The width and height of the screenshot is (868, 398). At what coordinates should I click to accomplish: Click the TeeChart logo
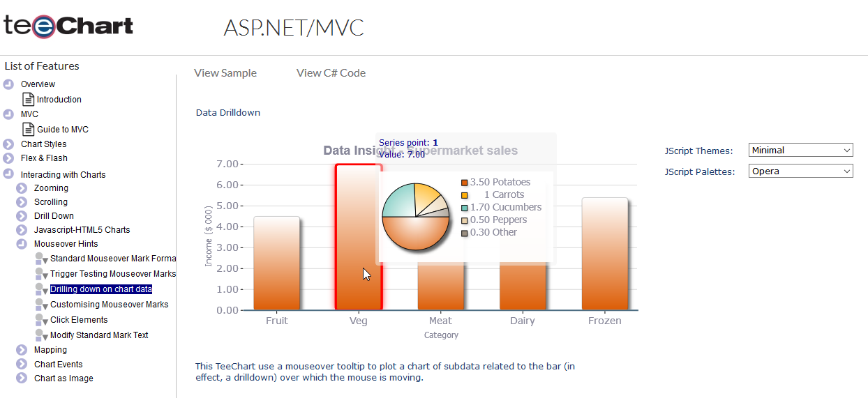68,26
